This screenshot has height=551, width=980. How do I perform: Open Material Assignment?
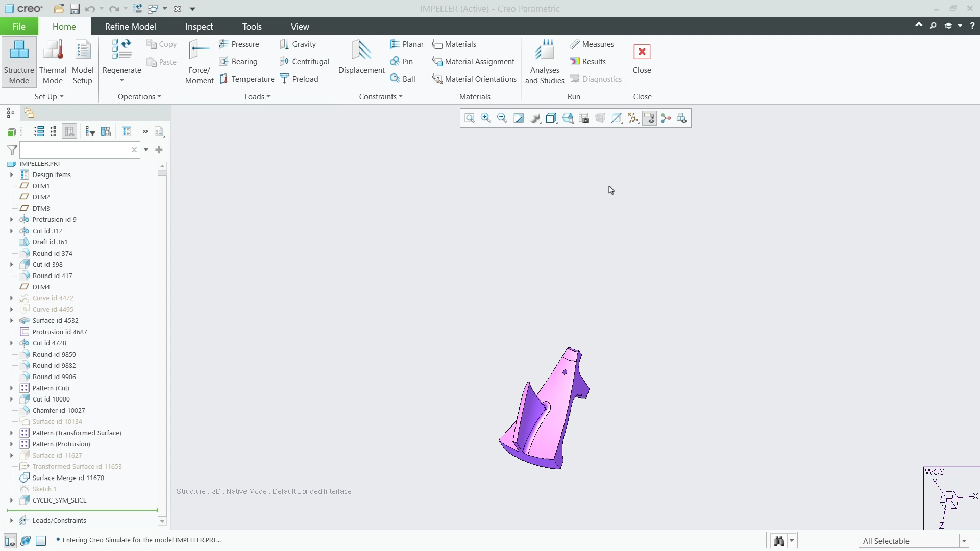coord(473,62)
